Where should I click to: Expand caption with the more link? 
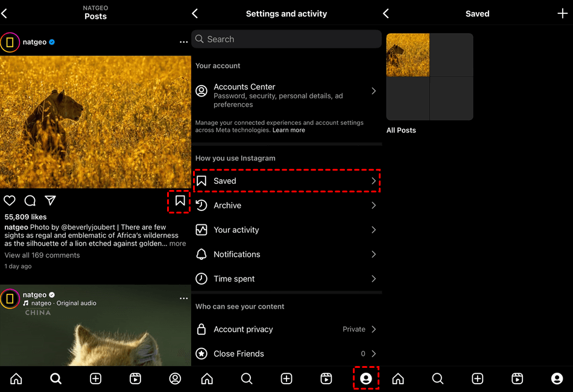pyautogui.click(x=177, y=244)
